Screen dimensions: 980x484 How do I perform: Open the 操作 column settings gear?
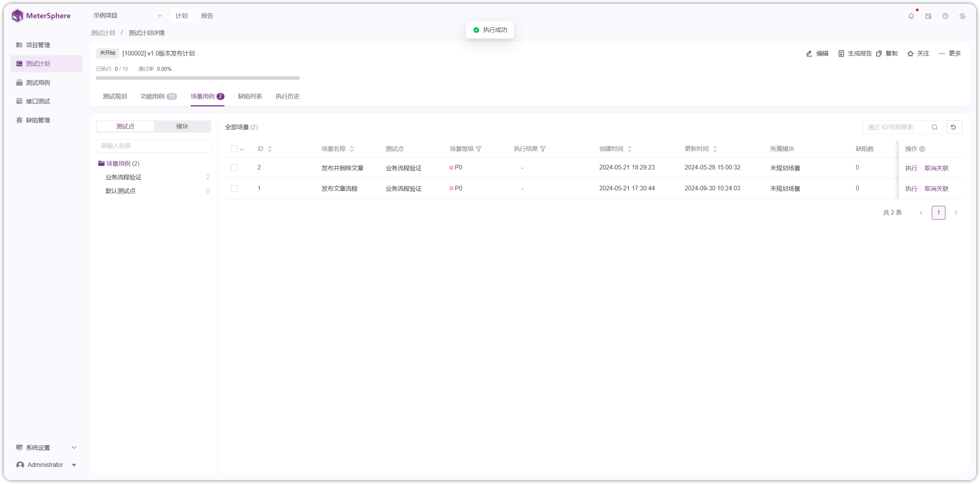(922, 149)
